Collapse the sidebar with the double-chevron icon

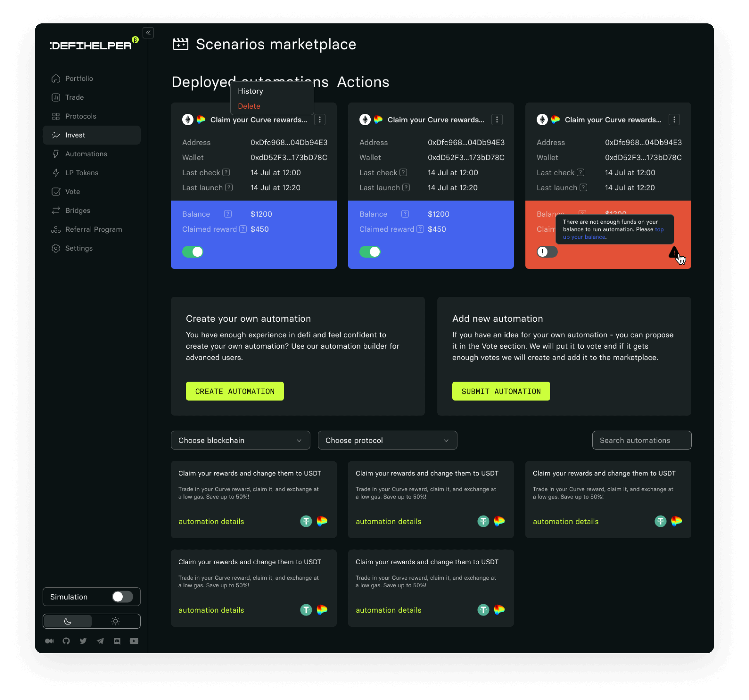[148, 33]
